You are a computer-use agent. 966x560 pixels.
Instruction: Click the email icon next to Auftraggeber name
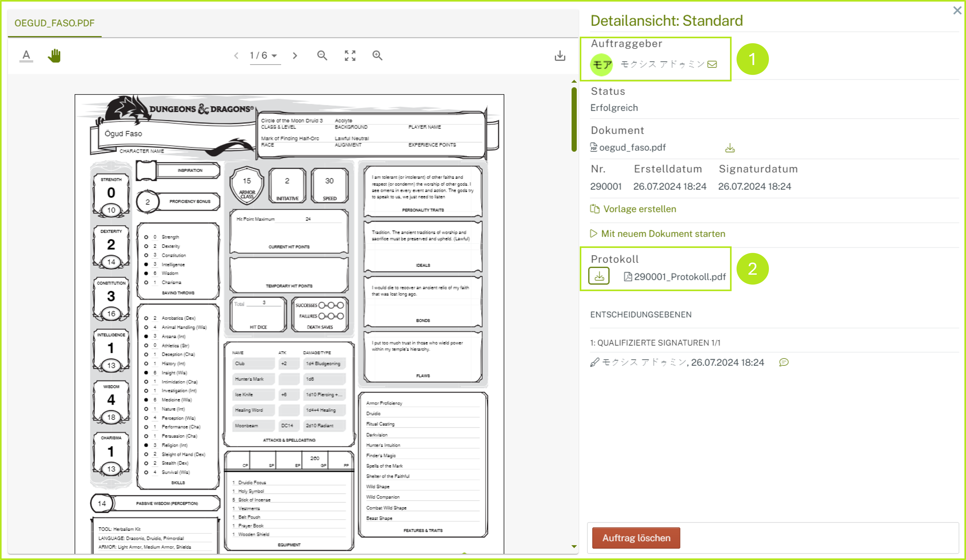point(712,64)
